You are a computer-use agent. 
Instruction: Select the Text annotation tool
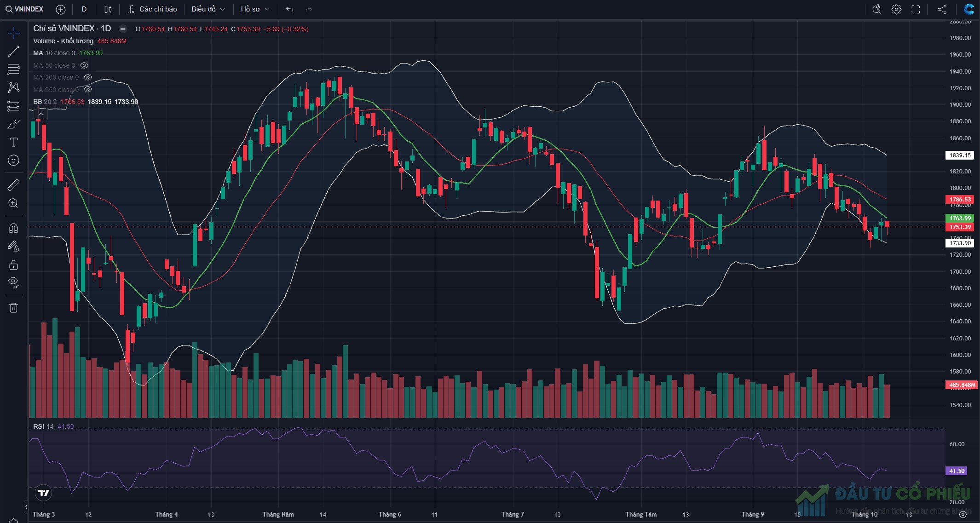14,142
